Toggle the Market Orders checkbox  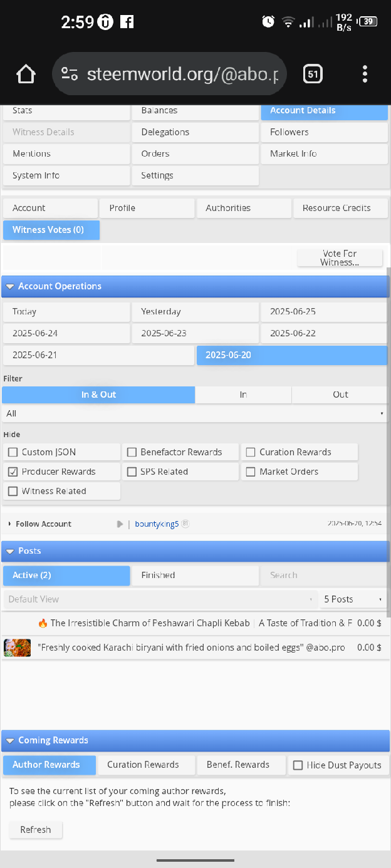251,472
